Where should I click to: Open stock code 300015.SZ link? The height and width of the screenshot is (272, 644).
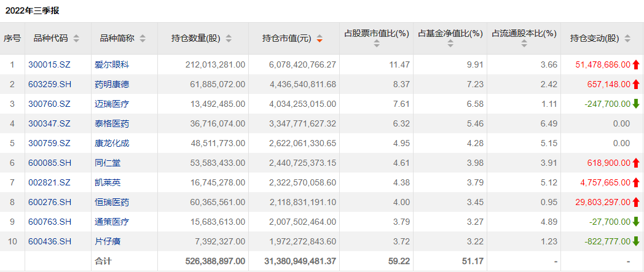point(49,64)
